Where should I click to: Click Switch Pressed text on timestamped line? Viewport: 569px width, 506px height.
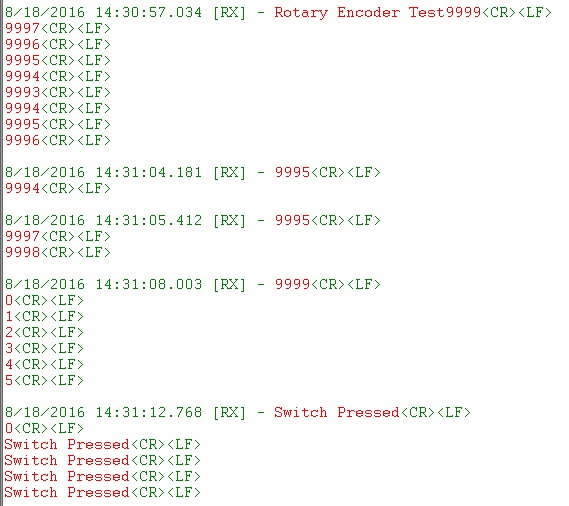(336, 413)
